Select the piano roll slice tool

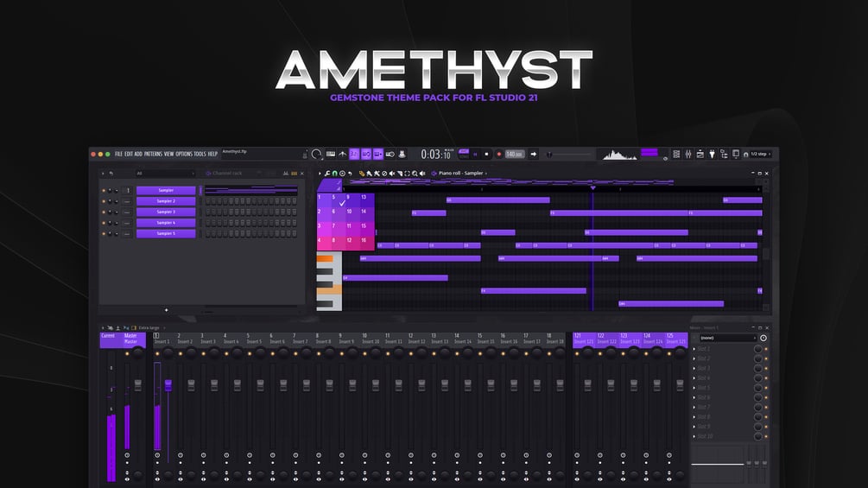point(400,174)
